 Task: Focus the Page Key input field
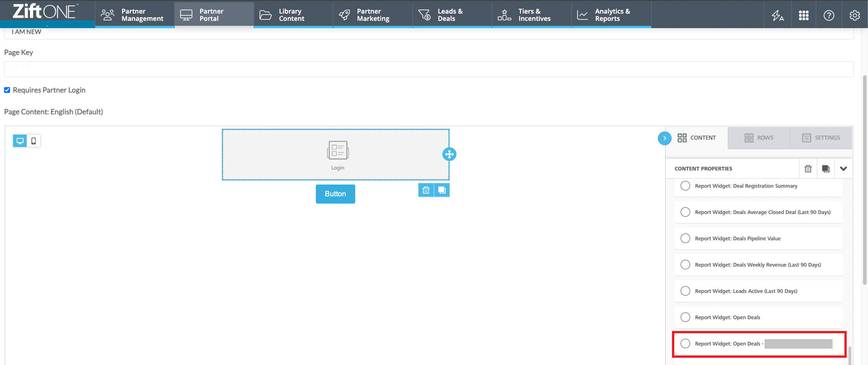429,69
